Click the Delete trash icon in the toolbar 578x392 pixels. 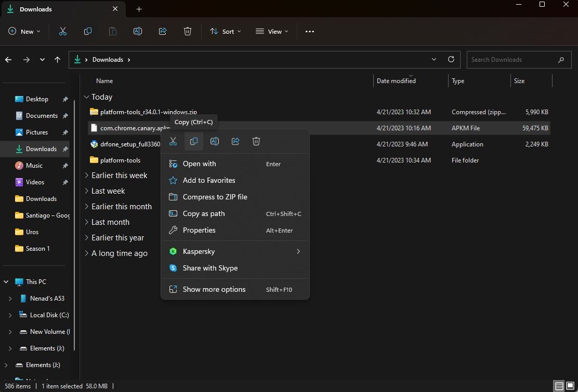click(x=188, y=31)
